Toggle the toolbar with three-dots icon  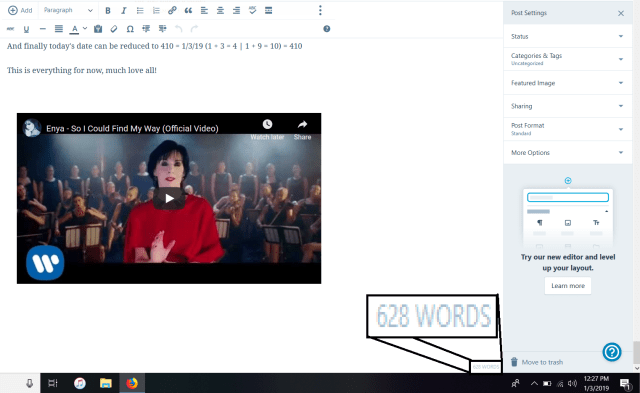tap(320, 10)
